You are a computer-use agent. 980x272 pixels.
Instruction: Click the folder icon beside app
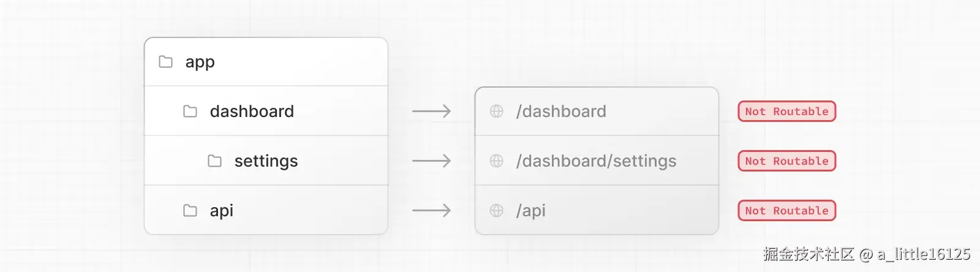coord(165,62)
